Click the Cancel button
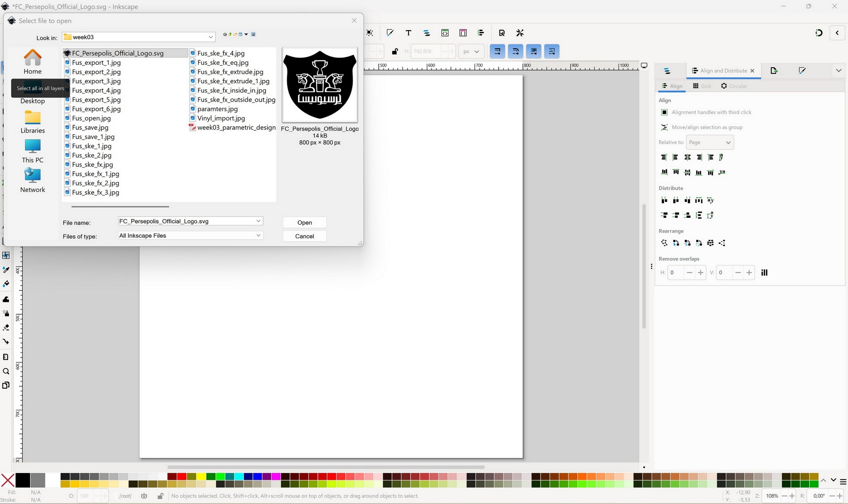This screenshot has width=848, height=504. [305, 236]
